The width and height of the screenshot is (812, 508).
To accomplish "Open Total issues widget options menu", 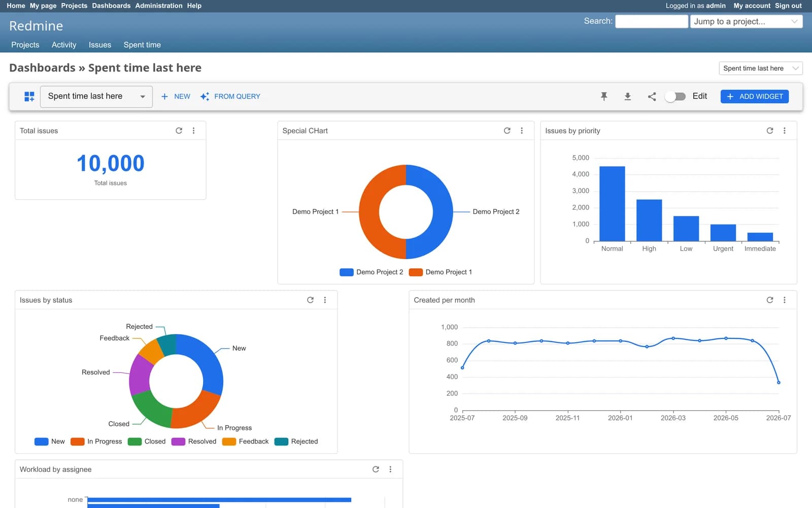I will [193, 131].
